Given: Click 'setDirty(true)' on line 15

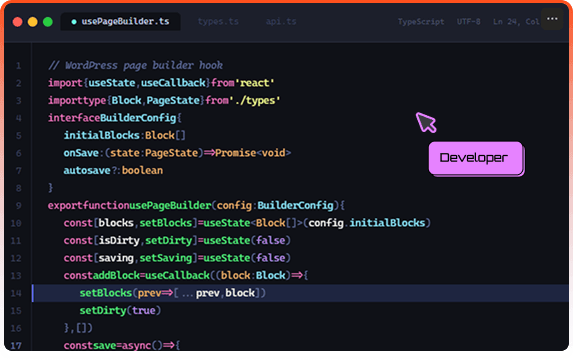Looking at the screenshot, I should click(x=120, y=310).
